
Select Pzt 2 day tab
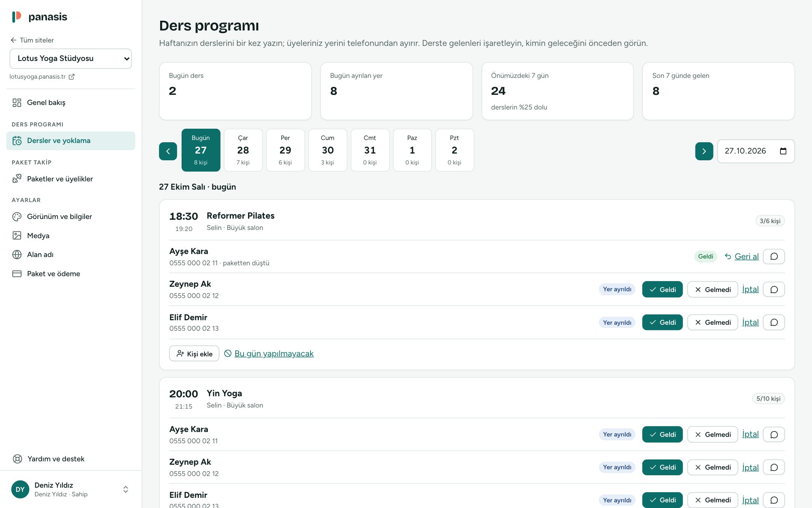pyautogui.click(x=454, y=150)
